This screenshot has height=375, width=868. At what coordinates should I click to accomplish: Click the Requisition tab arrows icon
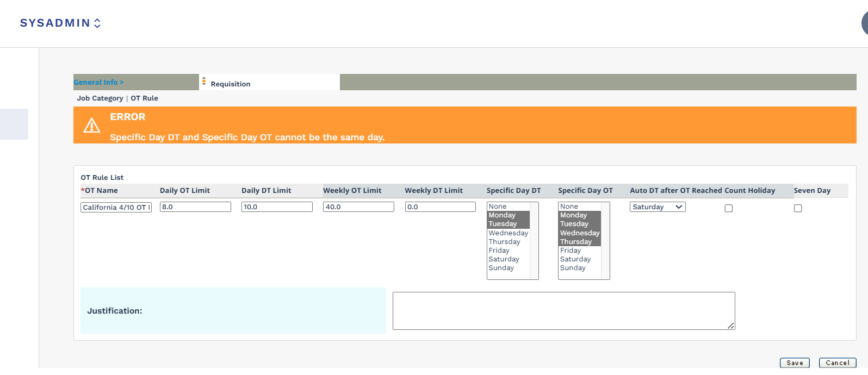tap(204, 82)
